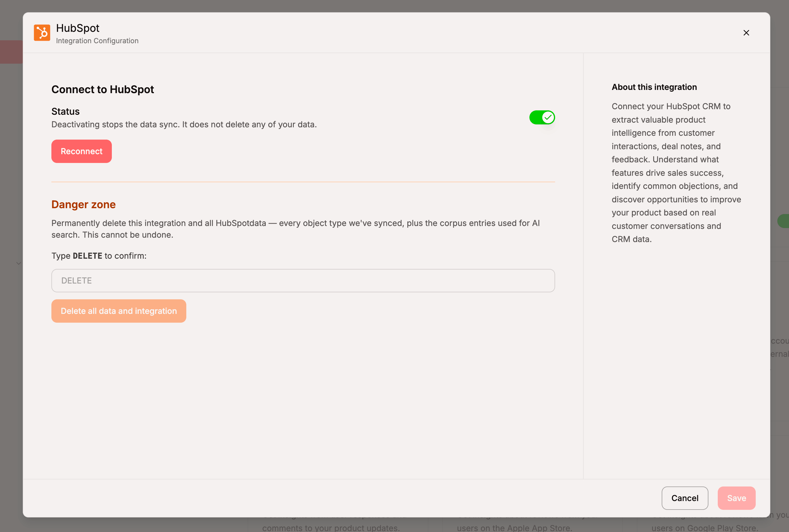This screenshot has height=532, width=789.
Task: Expand the chevron behind the dialog
Action: click(19, 263)
